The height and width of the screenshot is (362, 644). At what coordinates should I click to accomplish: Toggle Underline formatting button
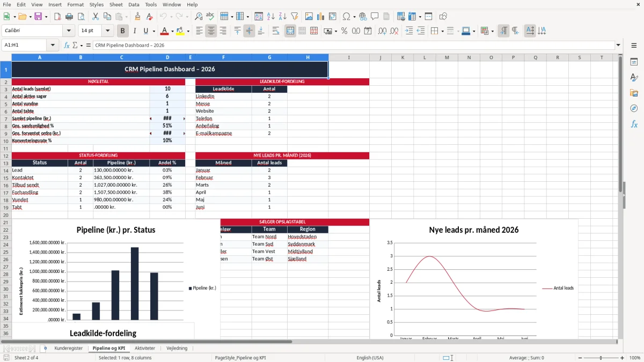(145, 31)
